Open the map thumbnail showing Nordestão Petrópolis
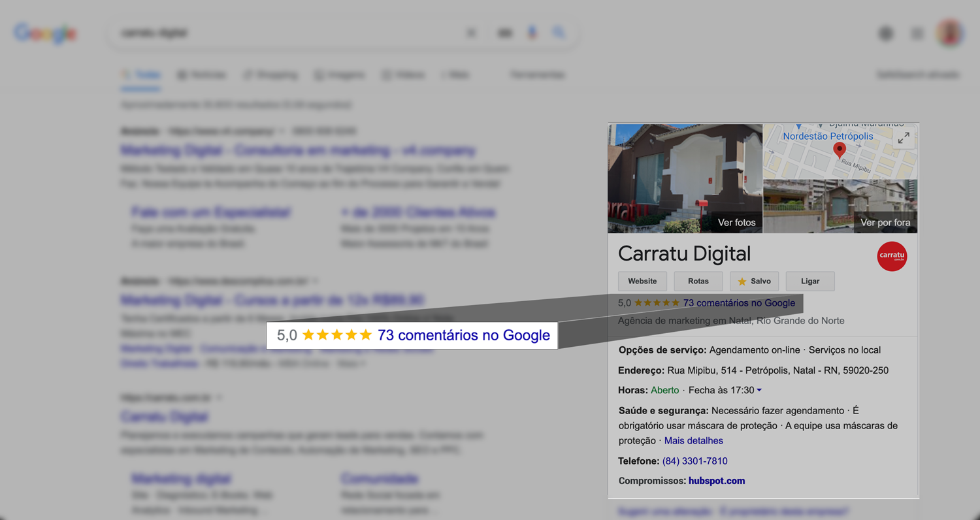Screen dimensions: 980x520 click(840, 151)
